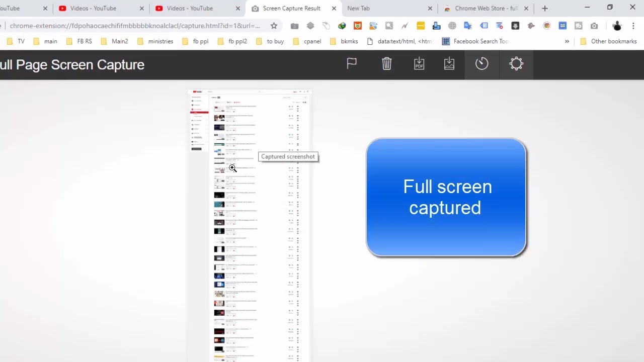Screen dimensions: 644x362
Task: Open capture history via the clock icon
Action: (x=481, y=63)
